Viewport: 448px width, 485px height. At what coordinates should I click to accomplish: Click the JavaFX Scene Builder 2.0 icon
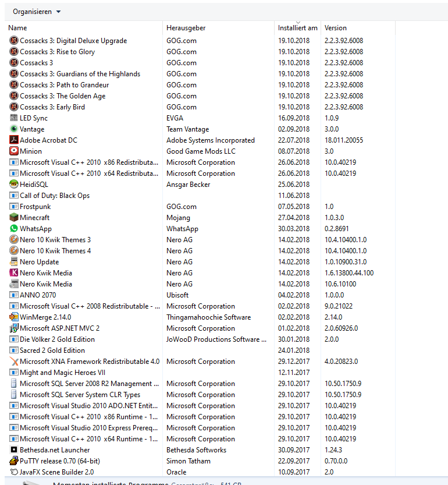(x=14, y=472)
